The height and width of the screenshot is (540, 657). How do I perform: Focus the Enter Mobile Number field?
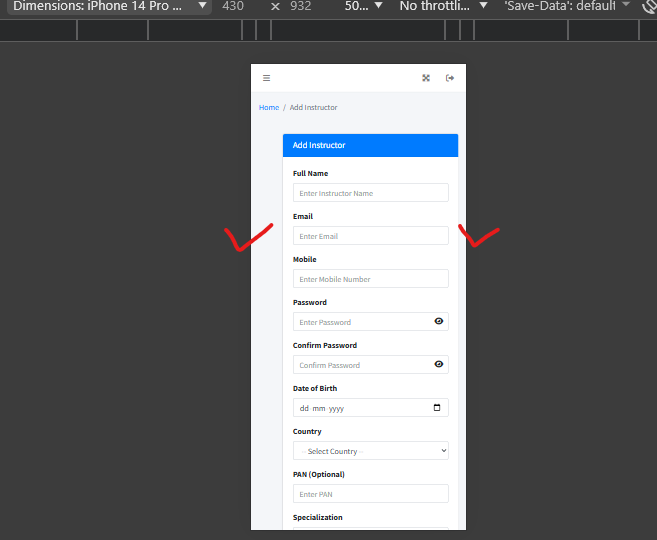tap(370, 279)
